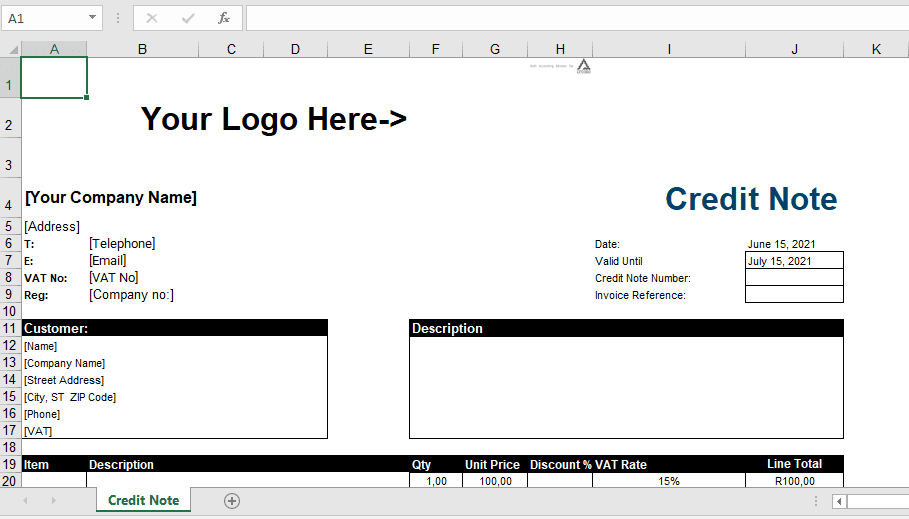
Task: Click the Cancel X icon in formula bar
Action: (152, 18)
